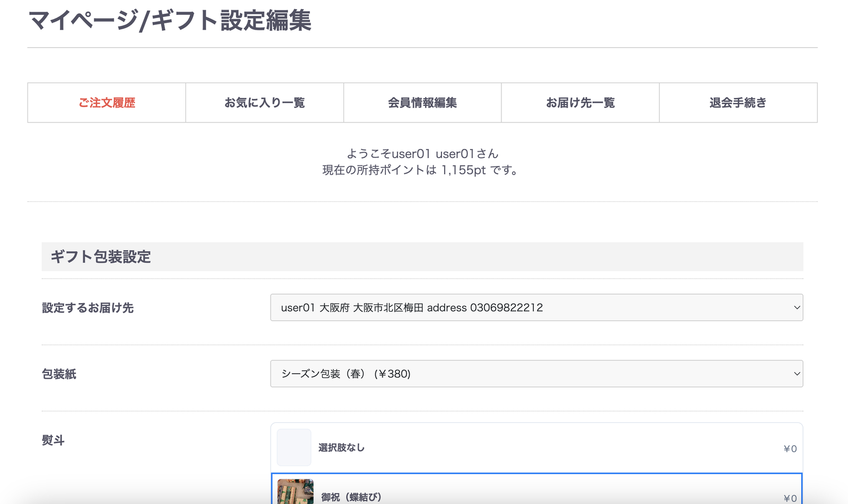
Task: Open the 包装紙 wrapping paper dropdown
Action: (x=536, y=374)
